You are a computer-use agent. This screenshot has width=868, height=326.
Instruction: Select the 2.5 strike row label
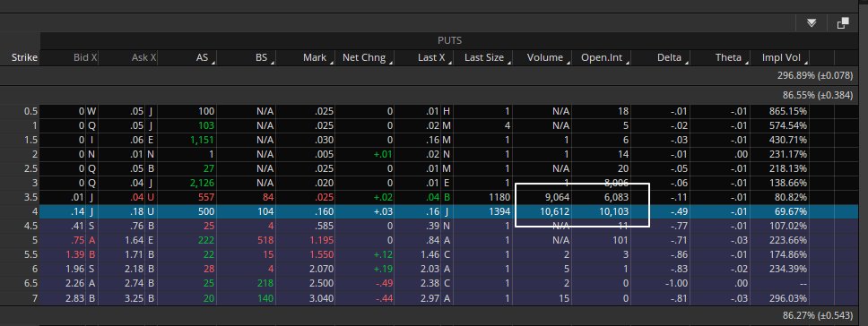pos(31,168)
